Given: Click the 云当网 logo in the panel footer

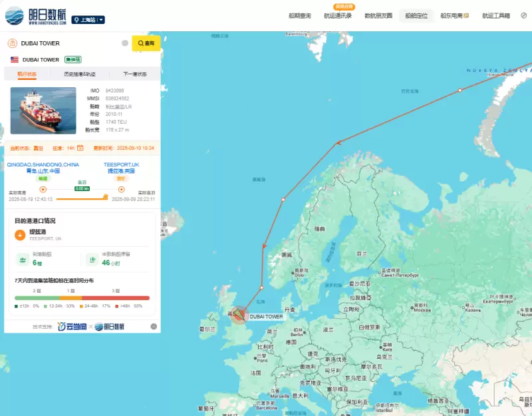Looking at the screenshot, I should pyautogui.click(x=72, y=327).
